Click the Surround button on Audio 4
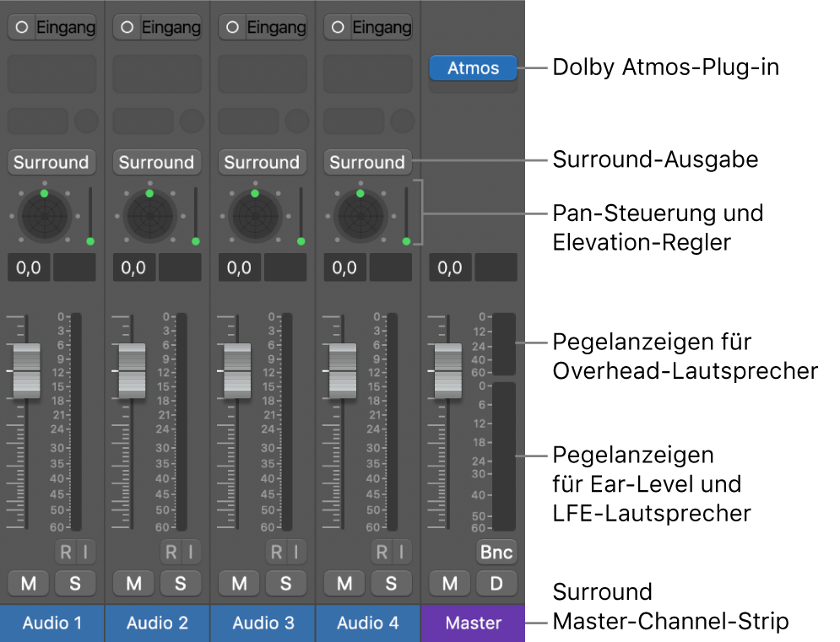 point(367,162)
